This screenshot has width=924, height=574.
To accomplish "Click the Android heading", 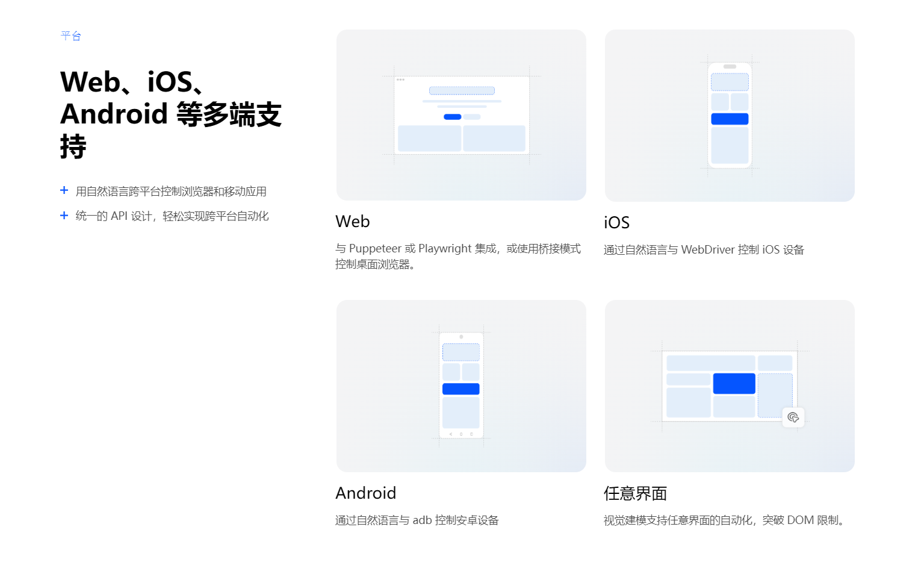I will pos(366,493).
